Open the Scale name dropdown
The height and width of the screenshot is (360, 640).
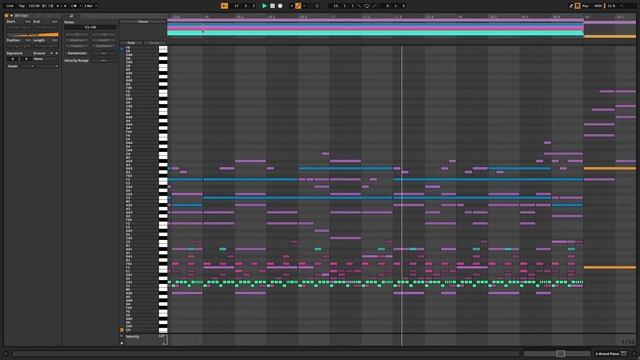47,66
